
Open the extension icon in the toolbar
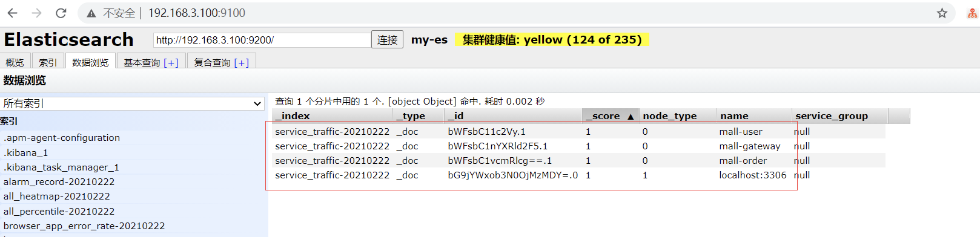pyautogui.click(x=972, y=13)
